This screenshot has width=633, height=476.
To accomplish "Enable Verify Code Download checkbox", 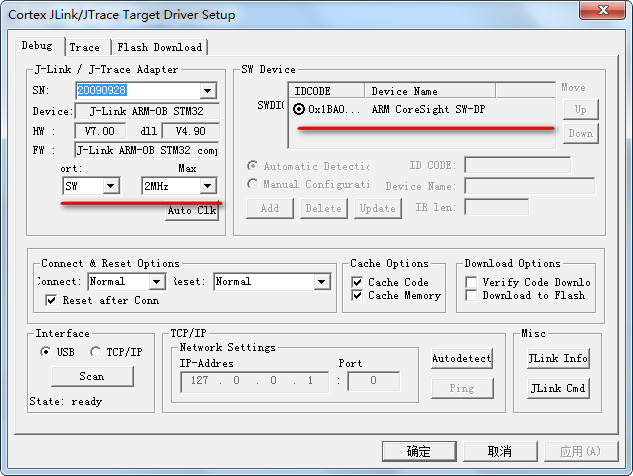I will pyautogui.click(x=471, y=282).
